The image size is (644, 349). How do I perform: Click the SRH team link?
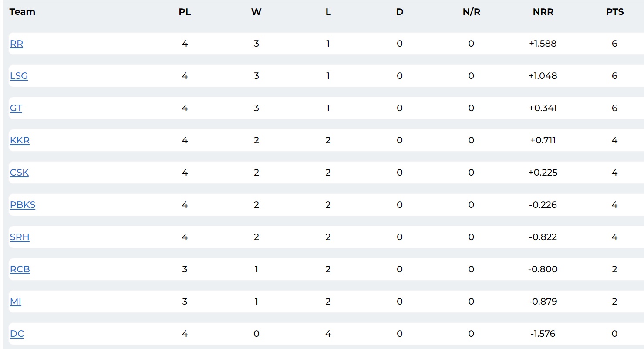pyautogui.click(x=20, y=237)
